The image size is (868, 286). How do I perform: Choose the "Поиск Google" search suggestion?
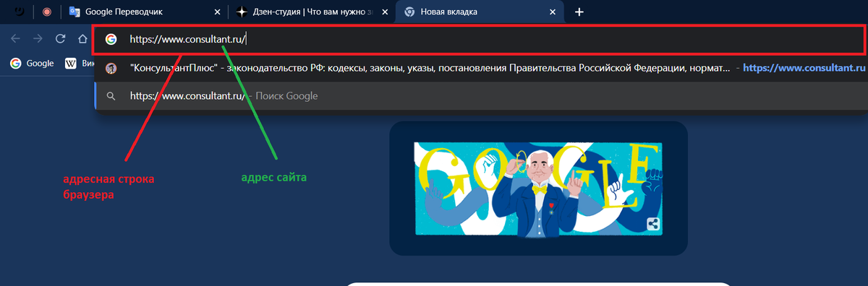[x=481, y=95]
